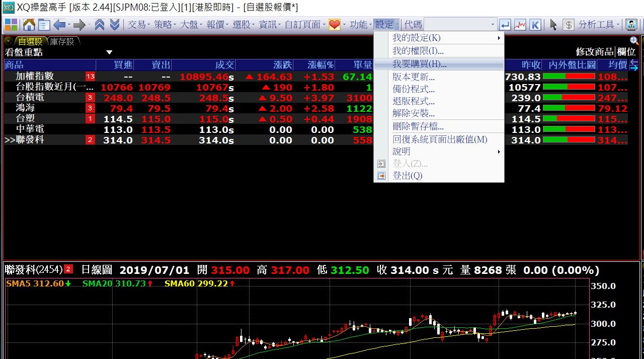The image size is (644, 359).
Task: Click the red 13 badge on 加權指數
Action: pos(90,77)
